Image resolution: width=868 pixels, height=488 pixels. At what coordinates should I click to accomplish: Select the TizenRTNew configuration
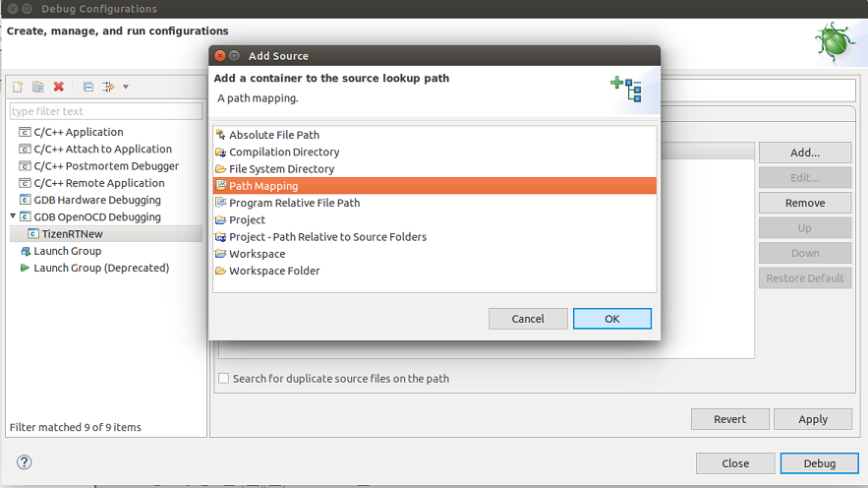click(x=72, y=234)
